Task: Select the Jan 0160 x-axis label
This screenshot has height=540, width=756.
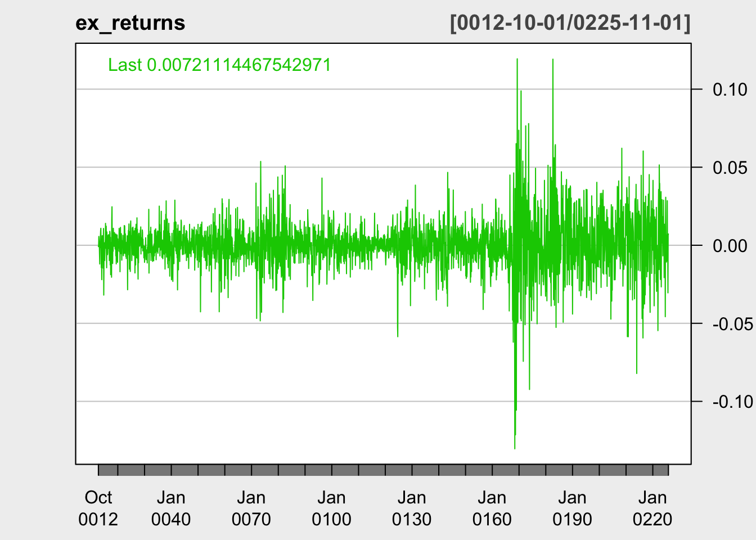Action: pyautogui.click(x=492, y=508)
